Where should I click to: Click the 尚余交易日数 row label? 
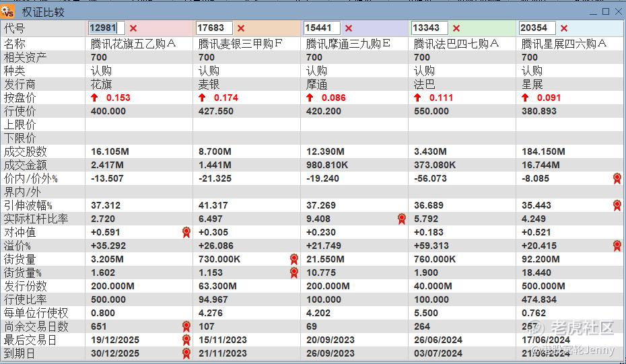pyautogui.click(x=36, y=326)
